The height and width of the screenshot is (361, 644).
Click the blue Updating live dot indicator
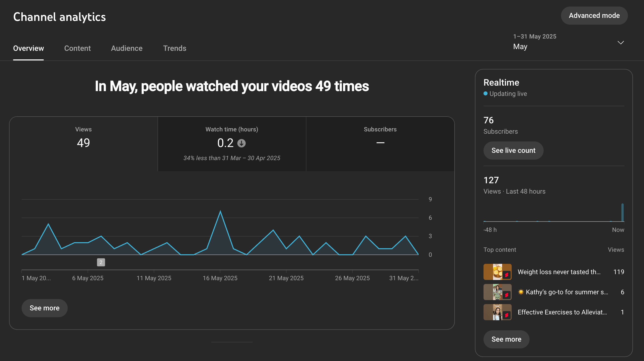point(486,94)
